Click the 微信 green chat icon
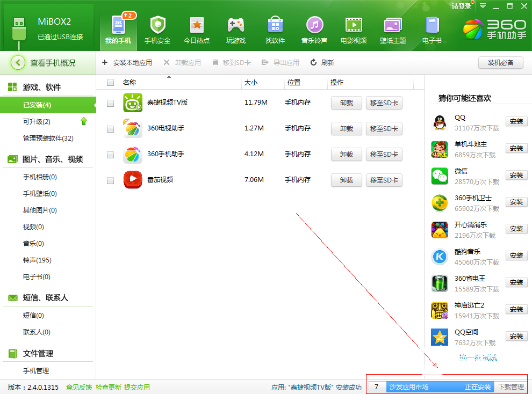 [x=440, y=176]
